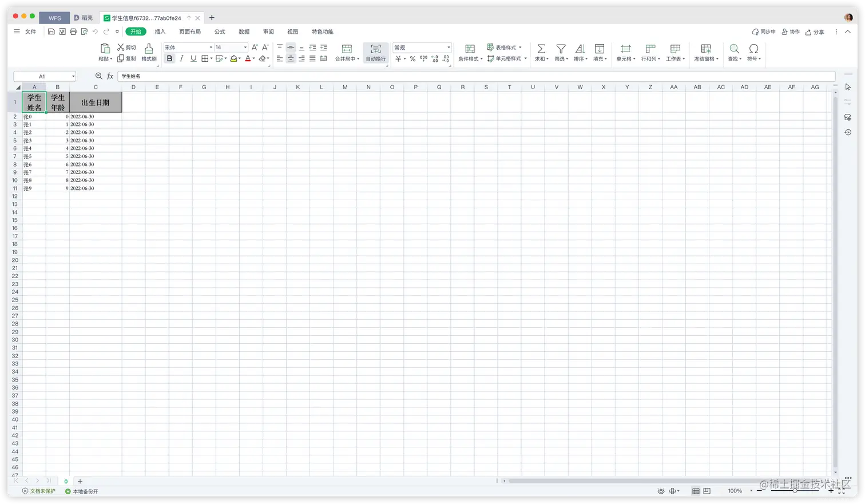Toggle Underline formatting

193,58
